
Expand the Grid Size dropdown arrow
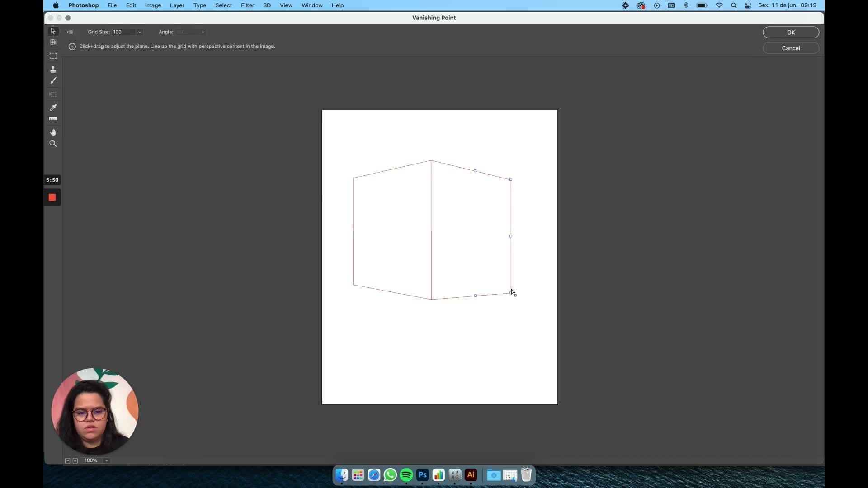pyautogui.click(x=140, y=32)
